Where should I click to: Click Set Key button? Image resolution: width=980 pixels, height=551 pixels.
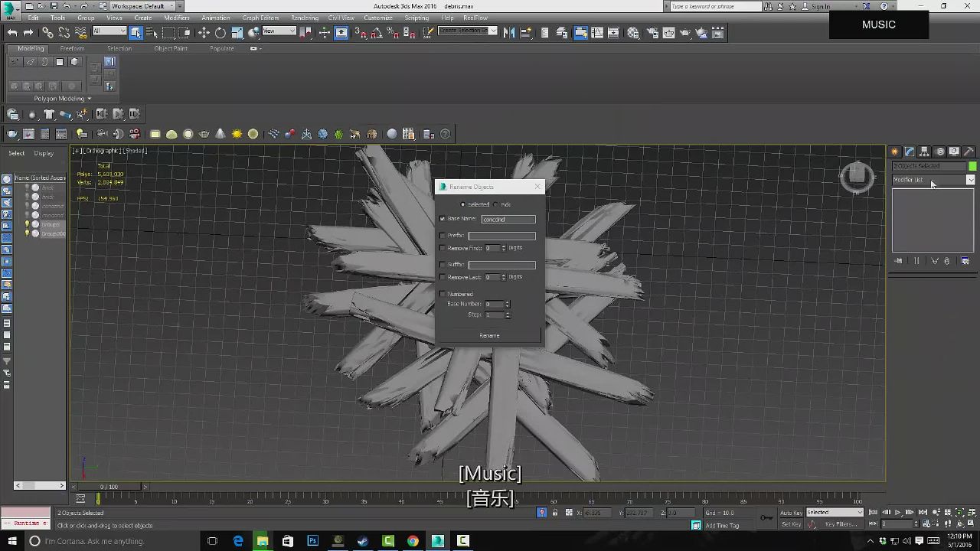(791, 524)
